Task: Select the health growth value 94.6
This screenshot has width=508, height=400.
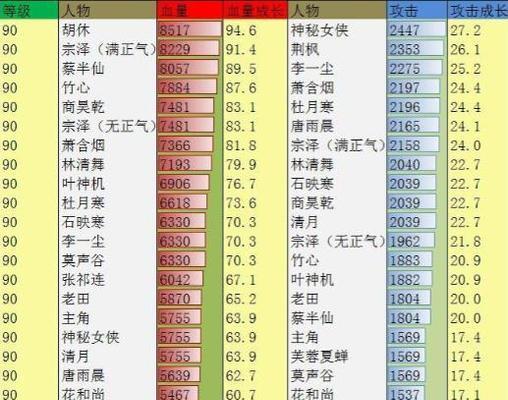Action: click(x=255, y=30)
